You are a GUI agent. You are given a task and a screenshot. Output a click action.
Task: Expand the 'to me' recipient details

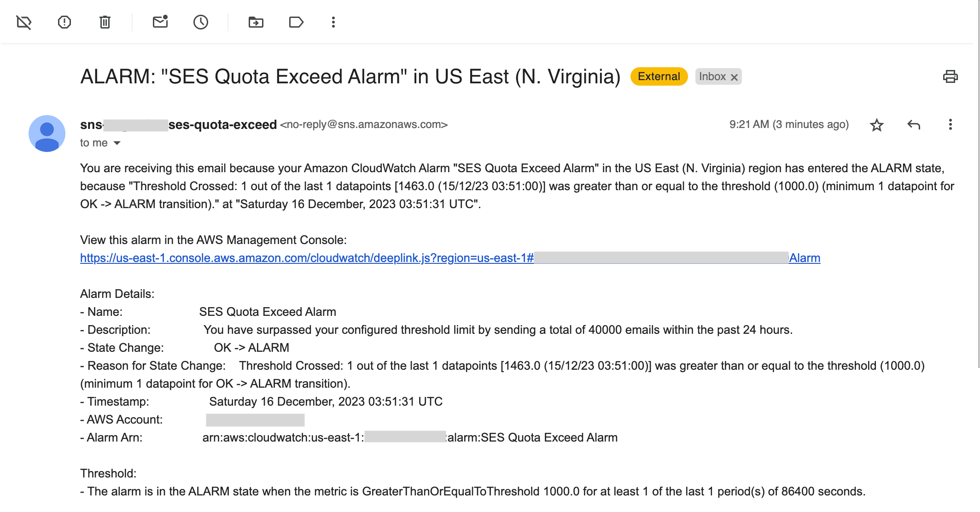click(117, 143)
